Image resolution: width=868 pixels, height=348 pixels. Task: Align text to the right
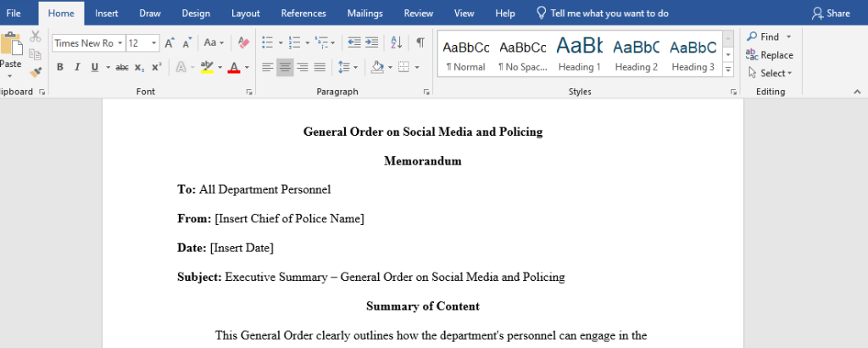pos(303,67)
